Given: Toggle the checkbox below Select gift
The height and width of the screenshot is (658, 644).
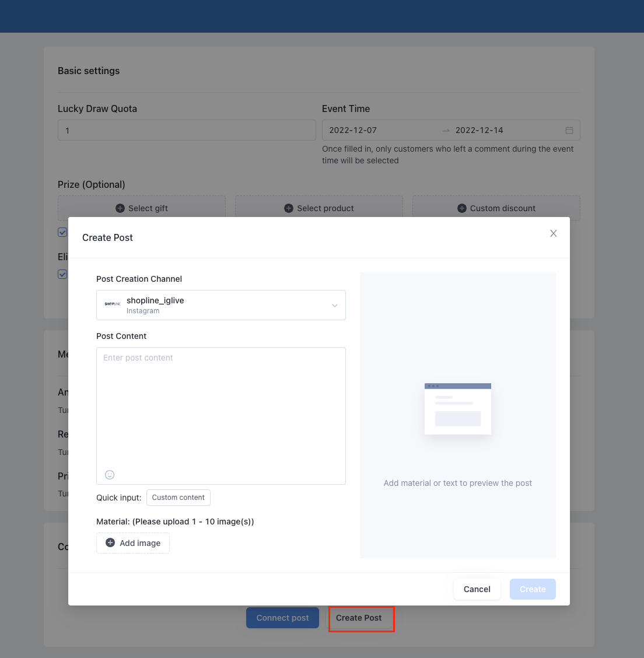Looking at the screenshot, I should 62,232.
